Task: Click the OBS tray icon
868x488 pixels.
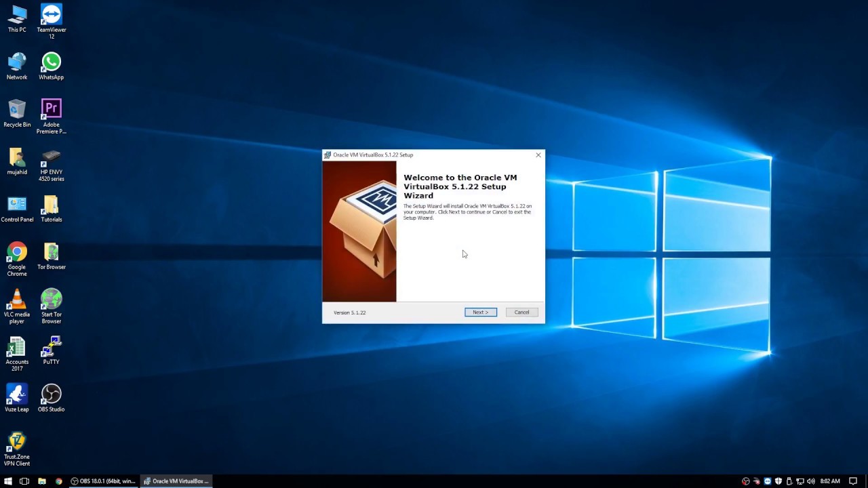Action: click(x=746, y=481)
